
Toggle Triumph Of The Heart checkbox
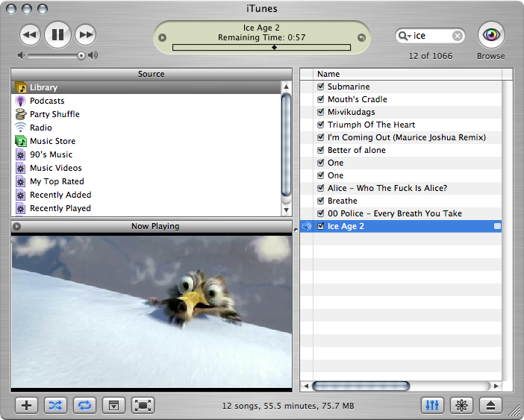coord(321,125)
